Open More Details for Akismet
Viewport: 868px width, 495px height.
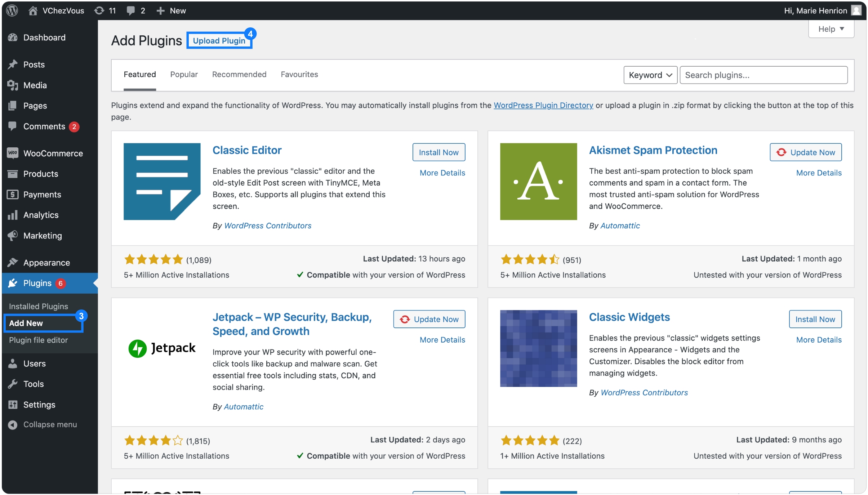click(819, 173)
